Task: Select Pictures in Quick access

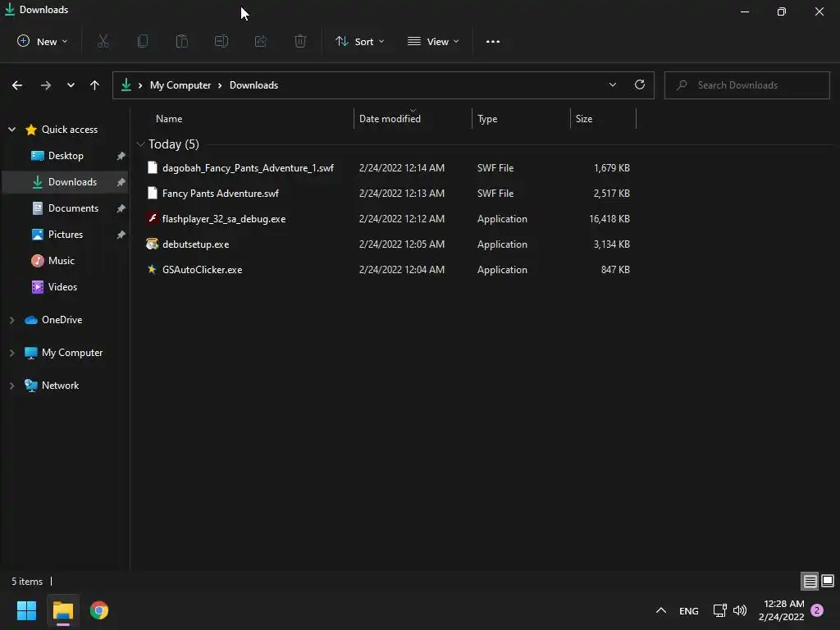Action: pyautogui.click(x=66, y=235)
